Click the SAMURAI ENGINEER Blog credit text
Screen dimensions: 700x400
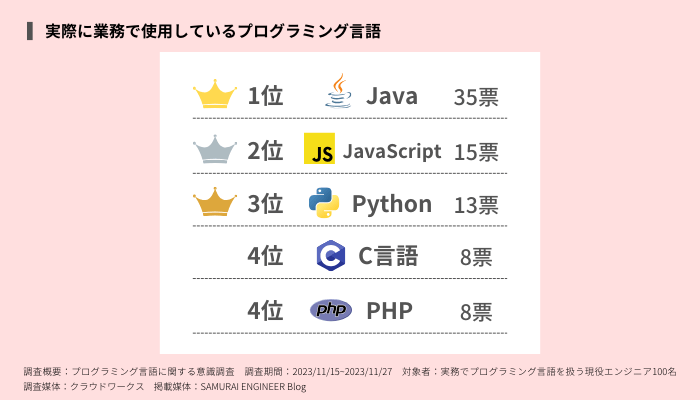pyautogui.click(x=253, y=387)
